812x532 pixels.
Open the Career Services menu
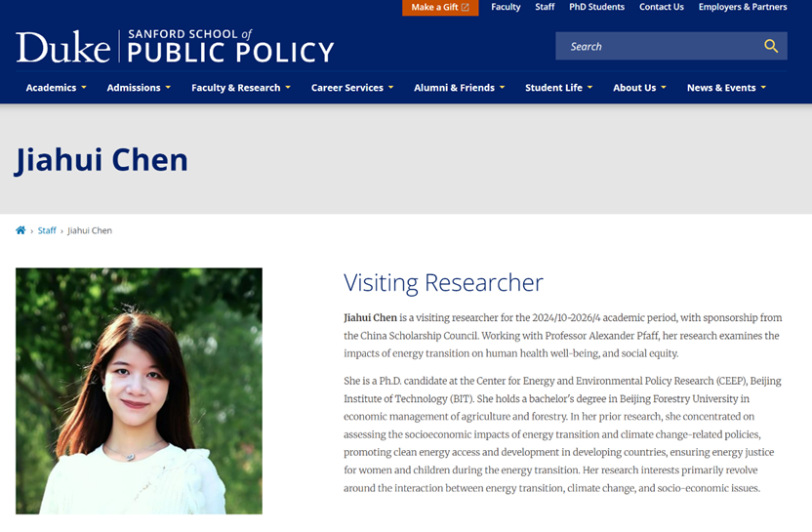pyautogui.click(x=352, y=88)
